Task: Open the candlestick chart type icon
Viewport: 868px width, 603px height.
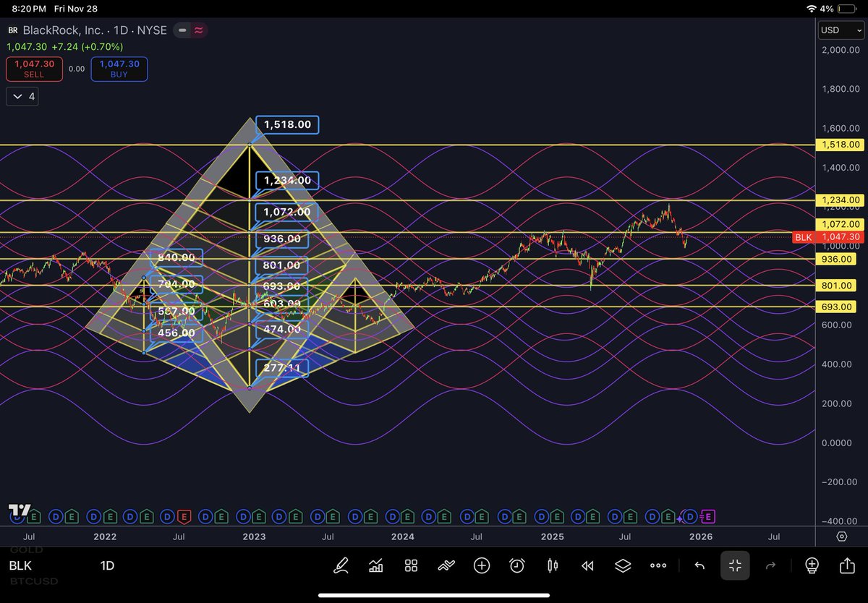Action: [x=553, y=565]
